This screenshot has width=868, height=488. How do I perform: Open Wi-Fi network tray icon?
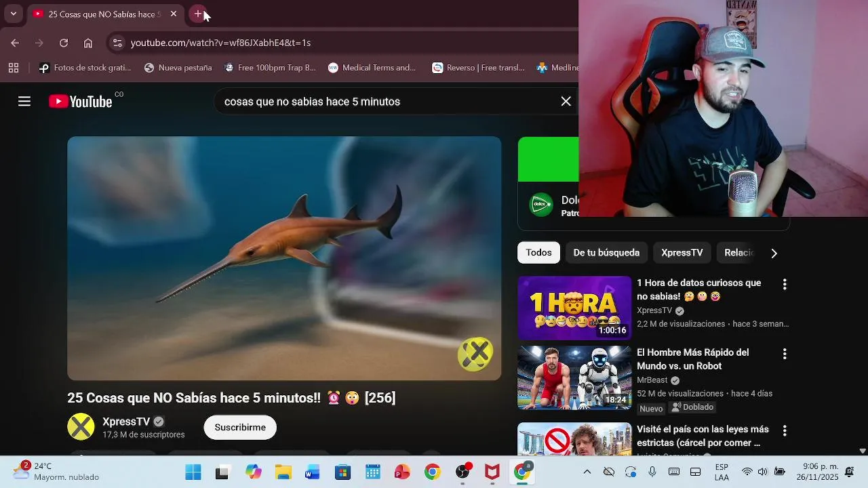click(747, 472)
